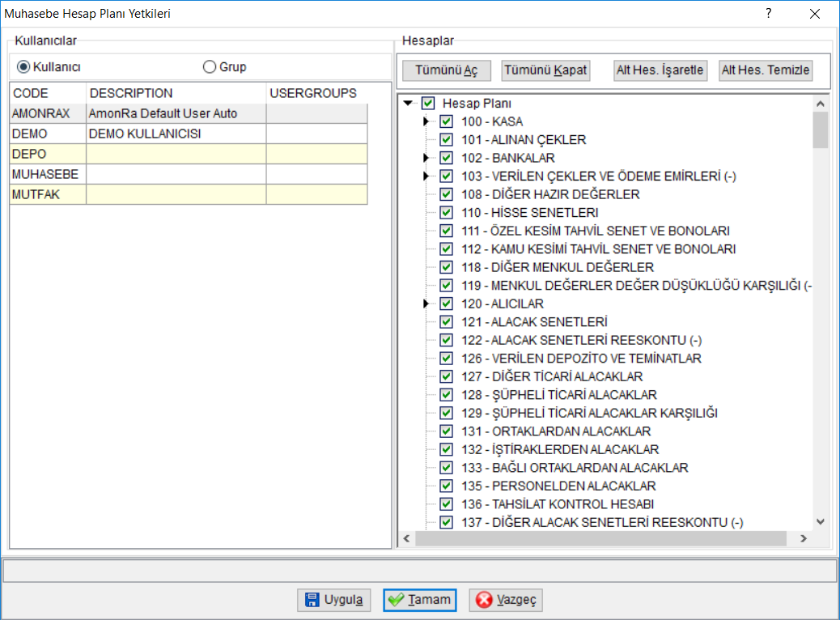
Task: Select the Grup radio button
Action: (210, 67)
